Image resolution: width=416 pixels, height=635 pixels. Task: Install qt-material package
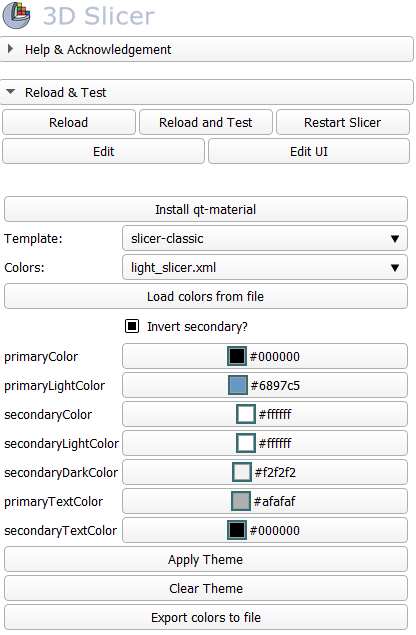coord(206,209)
